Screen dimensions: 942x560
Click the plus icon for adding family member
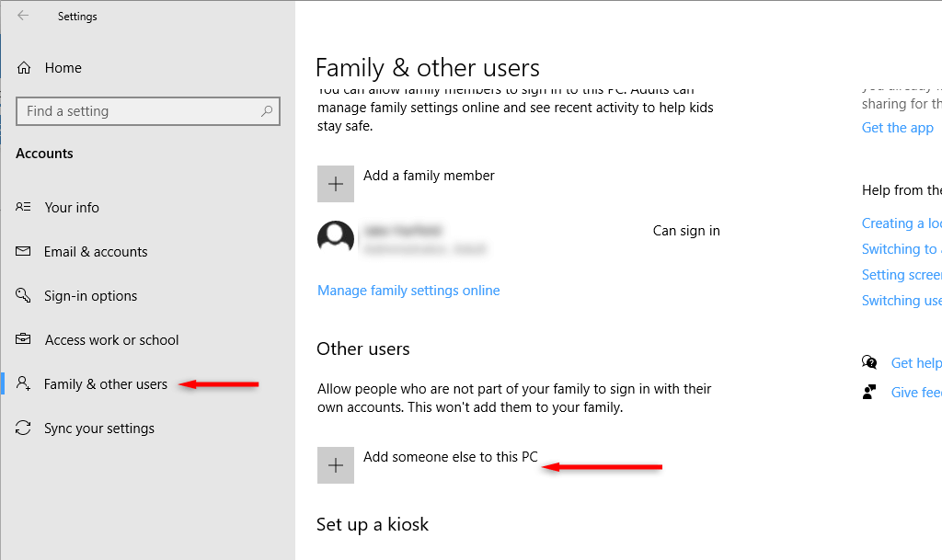point(336,184)
